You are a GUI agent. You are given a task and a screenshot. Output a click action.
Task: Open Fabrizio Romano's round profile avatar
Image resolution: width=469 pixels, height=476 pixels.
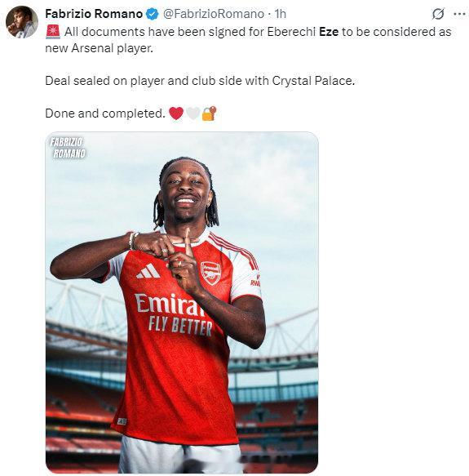[x=22, y=22]
